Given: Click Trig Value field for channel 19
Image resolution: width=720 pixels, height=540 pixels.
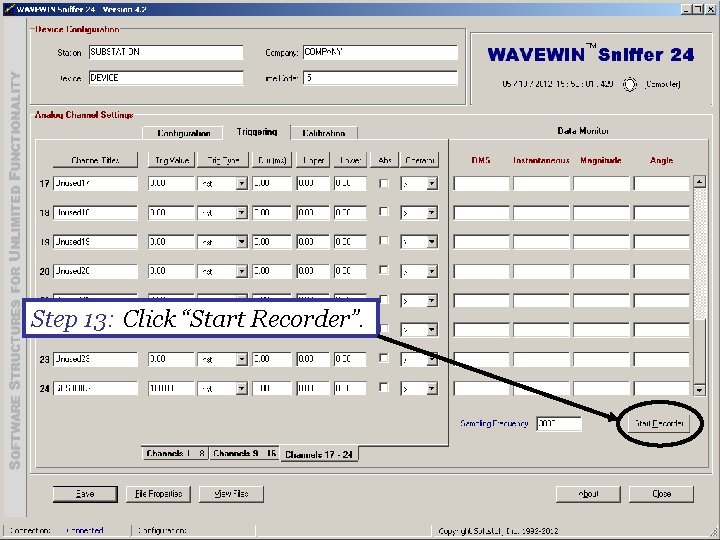Looking at the screenshot, I should pyautogui.click(x=172, y=242).
